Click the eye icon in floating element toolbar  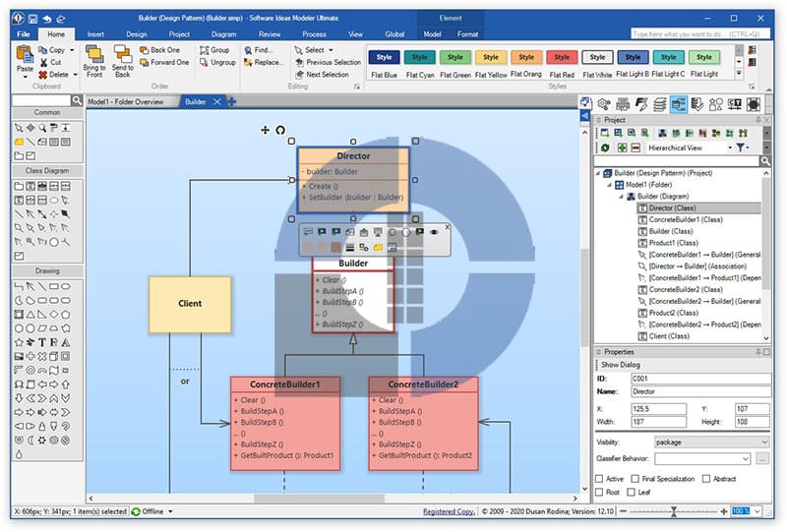click(434, 232)
